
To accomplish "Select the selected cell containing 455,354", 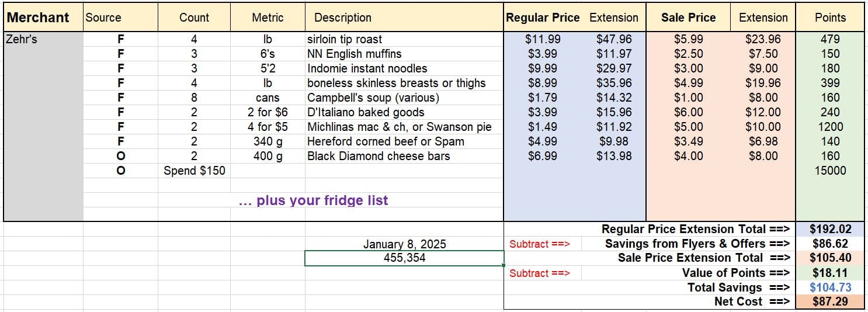I will 404,258.
